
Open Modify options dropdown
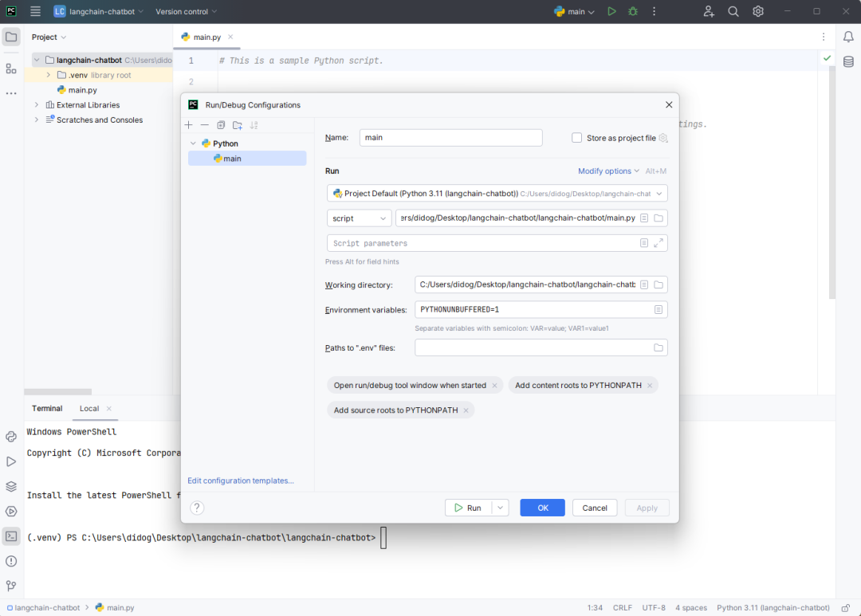pos(608,171)
